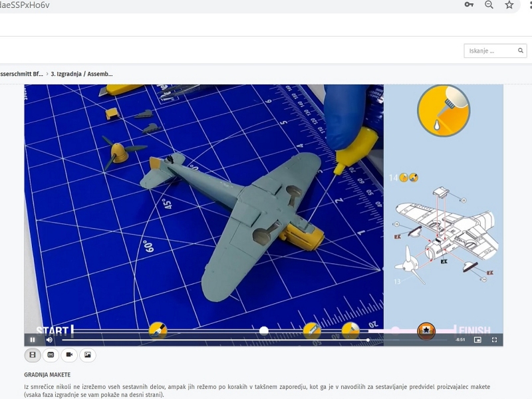Go to the Messerschmitt Bf breadcrumb link

(x=21, y=74)
